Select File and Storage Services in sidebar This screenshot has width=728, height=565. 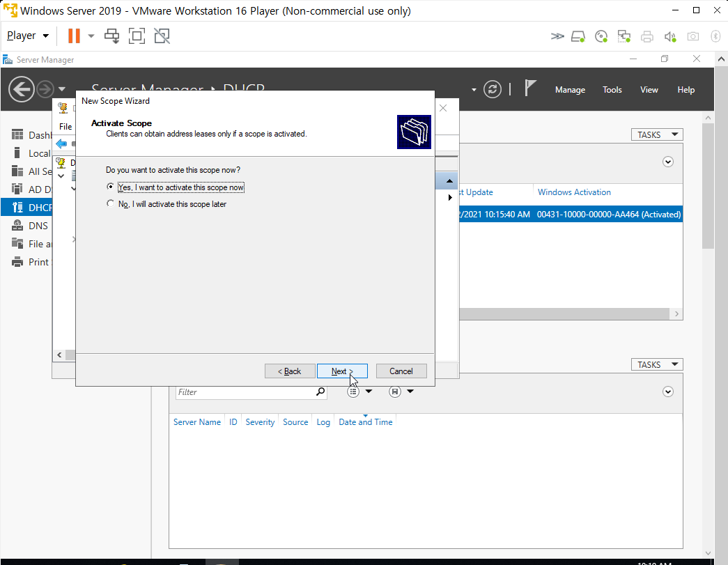[31, 244]
